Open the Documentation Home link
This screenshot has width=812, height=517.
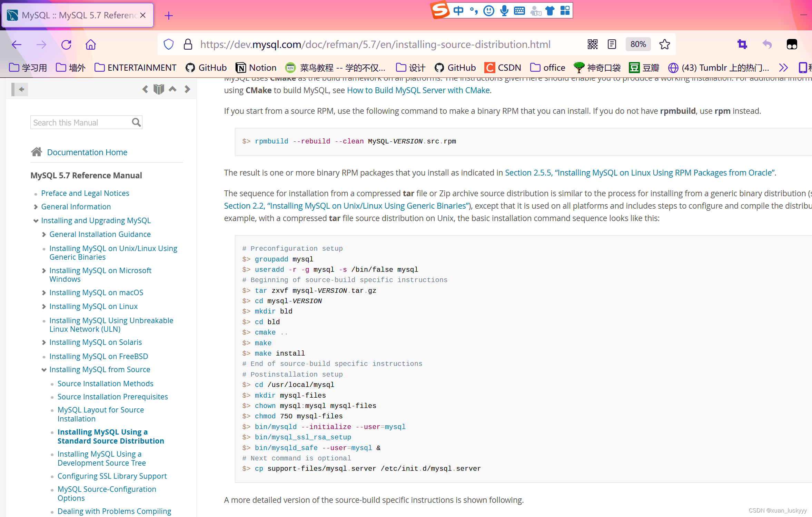tap(87, 152)
